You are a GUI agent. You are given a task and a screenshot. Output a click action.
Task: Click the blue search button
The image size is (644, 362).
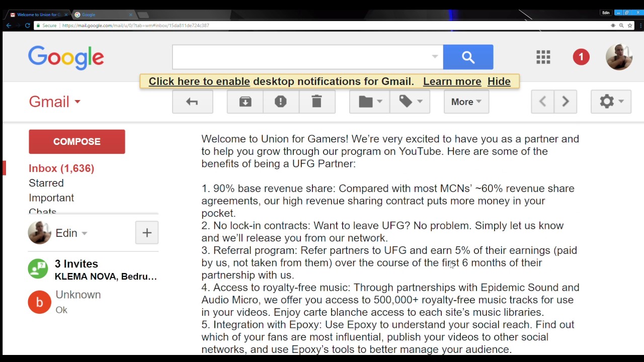pyautogui.click(x=468, y=57)
